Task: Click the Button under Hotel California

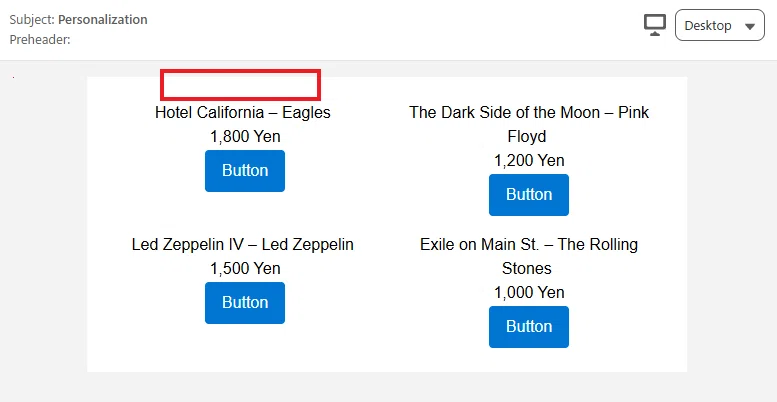Action: click(x=245, y=171)
